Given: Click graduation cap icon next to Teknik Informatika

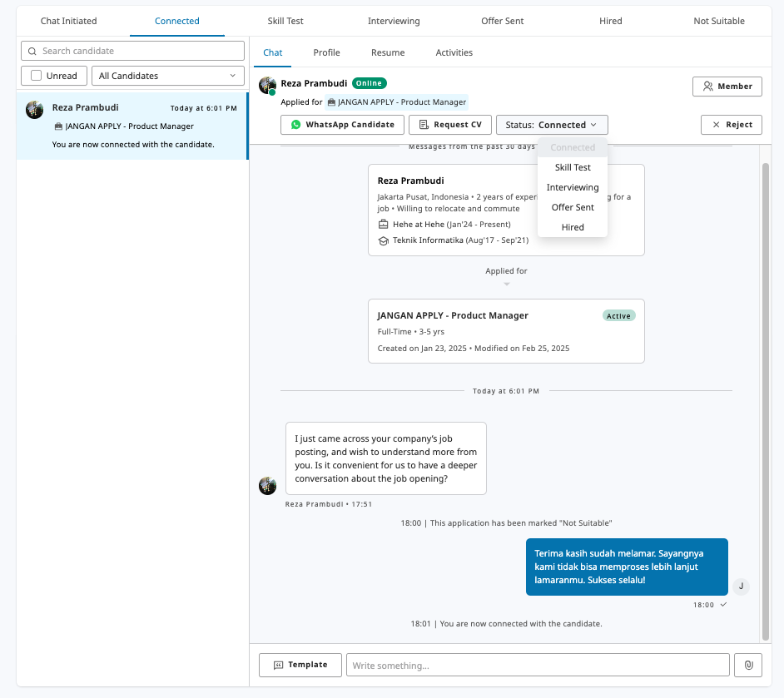Looking at the screenshot, I should click(x=383, y=240).
